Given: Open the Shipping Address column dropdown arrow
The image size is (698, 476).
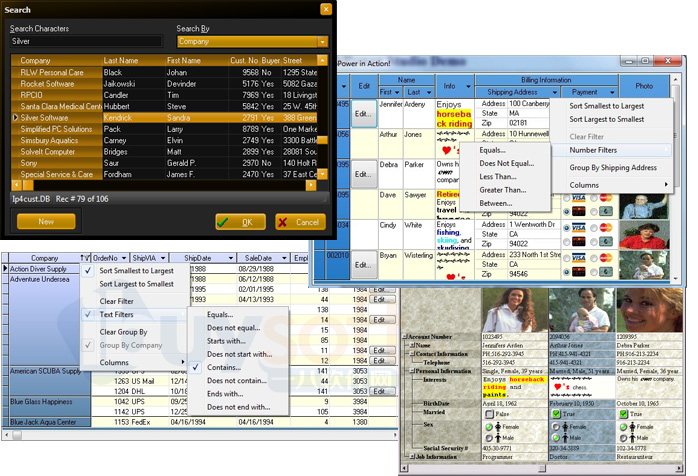Looking at the screenshot, I should pyautogui.click(x=555, y=92).
